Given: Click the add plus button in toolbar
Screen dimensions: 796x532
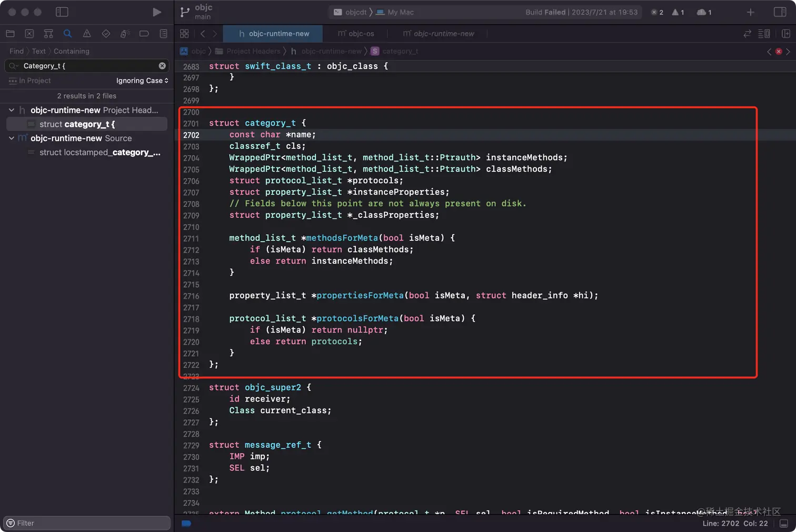Looking at the screenshot, I should pyautogui.click(x=750, y=12).
